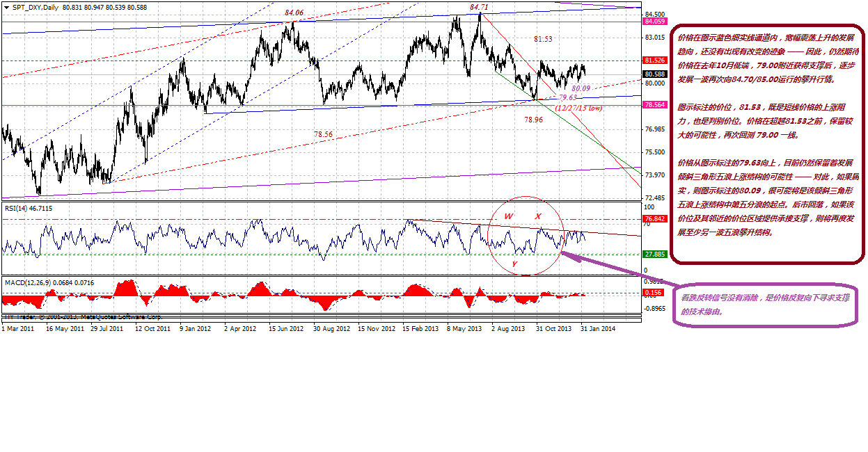The image size is (868, 452).
Task: Click the 83.015 price axis value
Action: (656, 37)
